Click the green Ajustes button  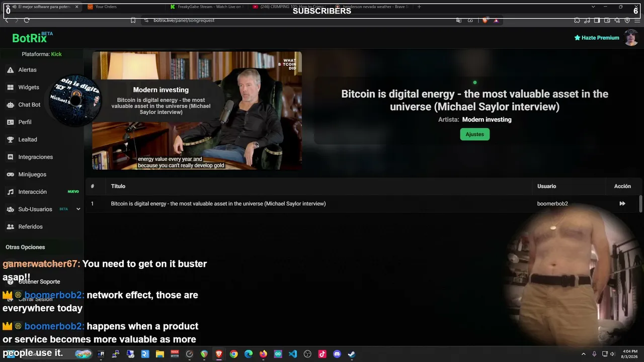(x=474, y=134)
